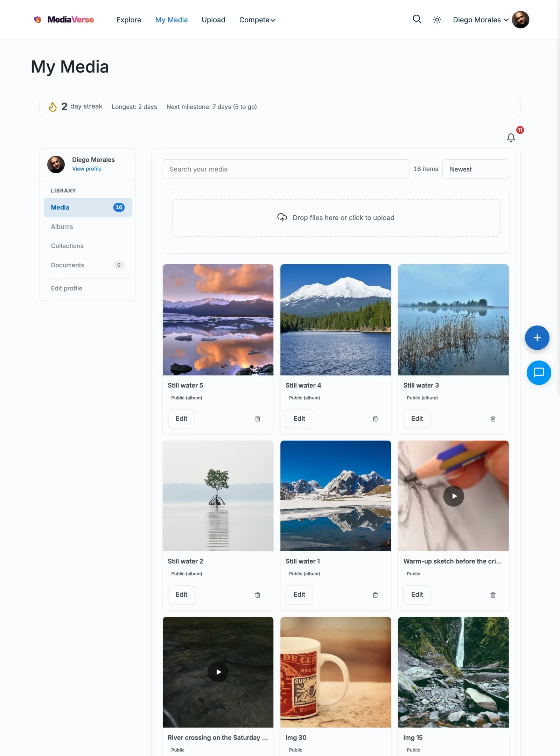This screenshot has height=756, width=560.
Task: Toggle the light/dark theme sun icon
Action: coord(437,20)
